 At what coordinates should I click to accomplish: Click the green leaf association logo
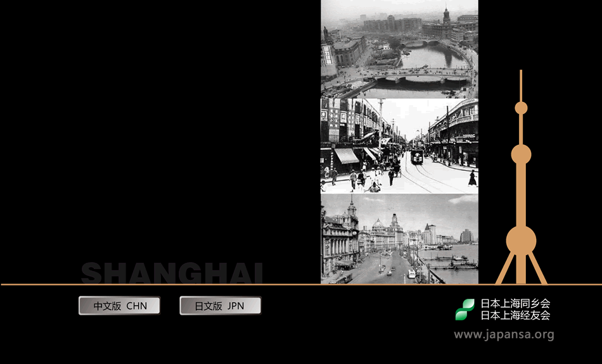click(465, 310)
